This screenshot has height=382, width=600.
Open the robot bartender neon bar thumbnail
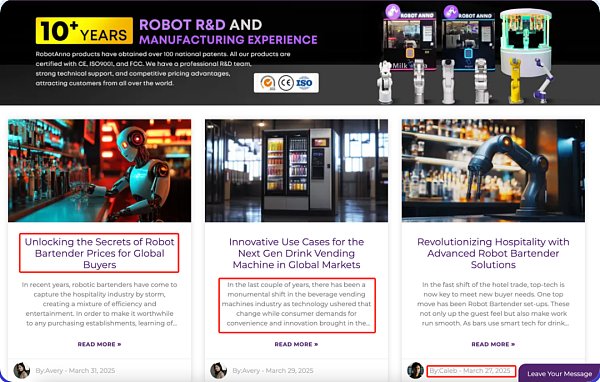[x=99, y=170]
